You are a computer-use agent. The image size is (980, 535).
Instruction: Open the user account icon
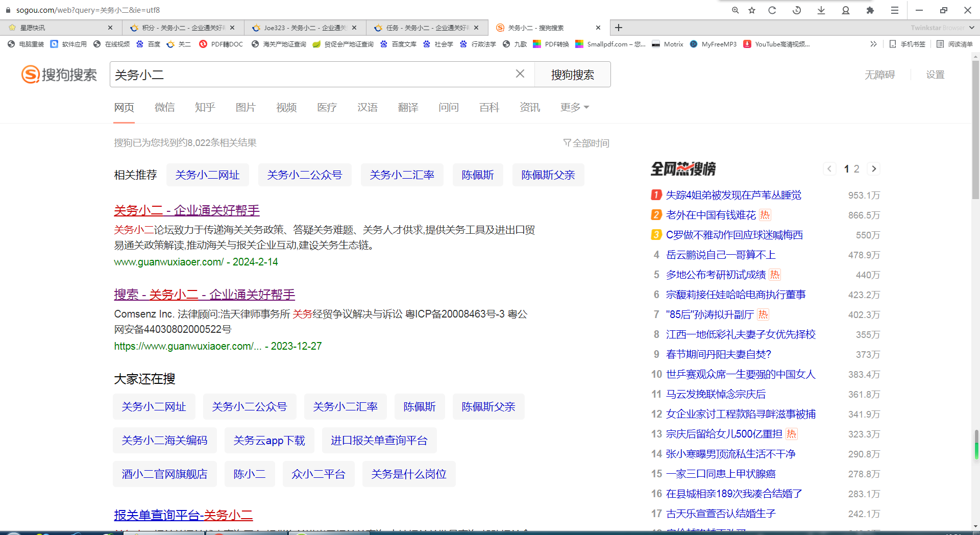point(846,10)
